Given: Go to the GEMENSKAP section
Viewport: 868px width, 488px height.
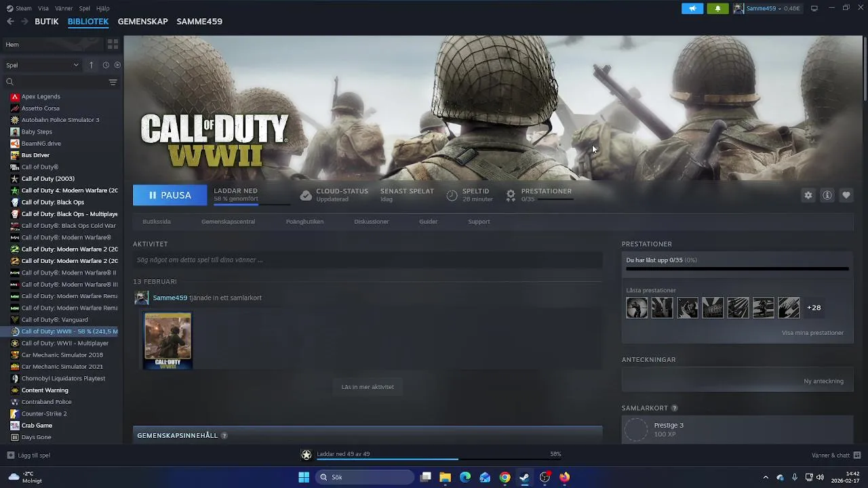Looking at the screenshot, I should click(142, 22).
